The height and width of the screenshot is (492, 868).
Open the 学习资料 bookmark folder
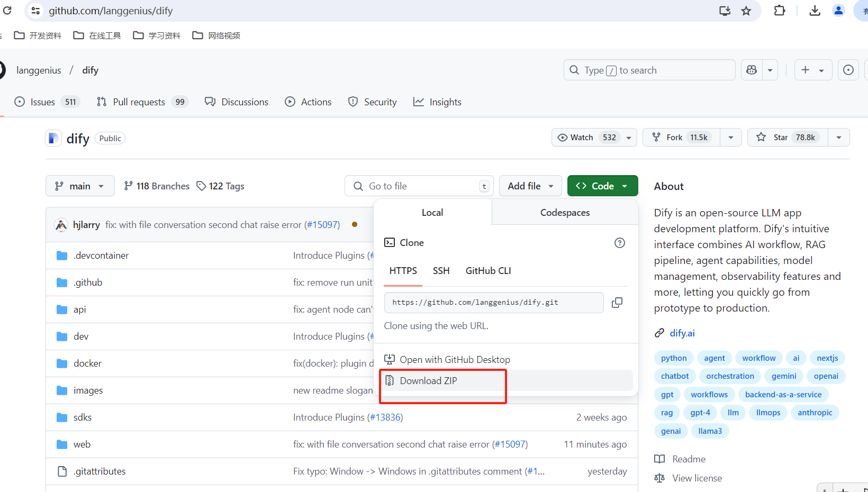[x=157, y=35]
